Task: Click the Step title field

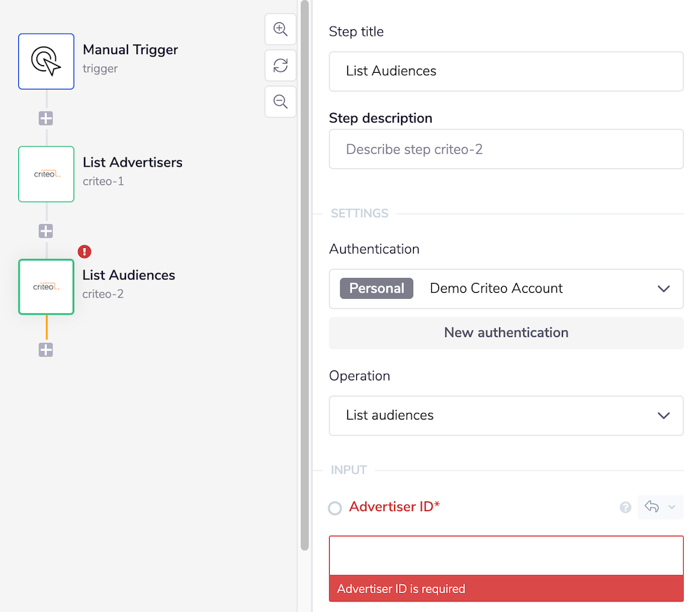Action: point(505,71)
